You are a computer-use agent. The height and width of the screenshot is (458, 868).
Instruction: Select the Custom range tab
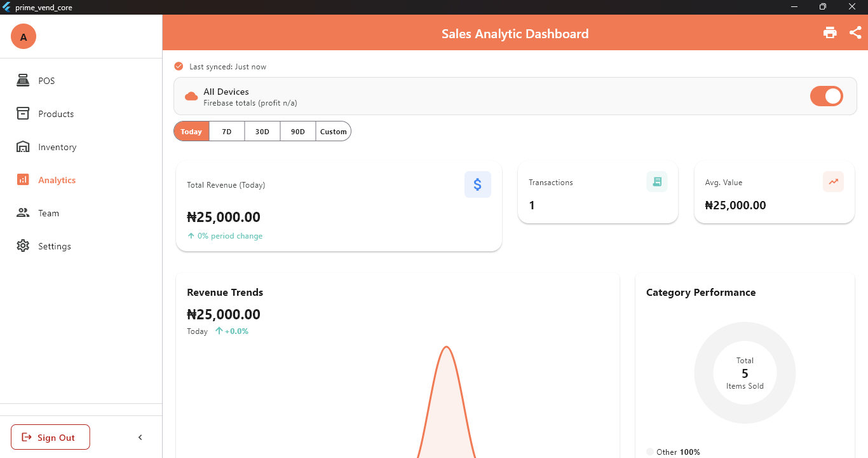(x=334, y=132)
